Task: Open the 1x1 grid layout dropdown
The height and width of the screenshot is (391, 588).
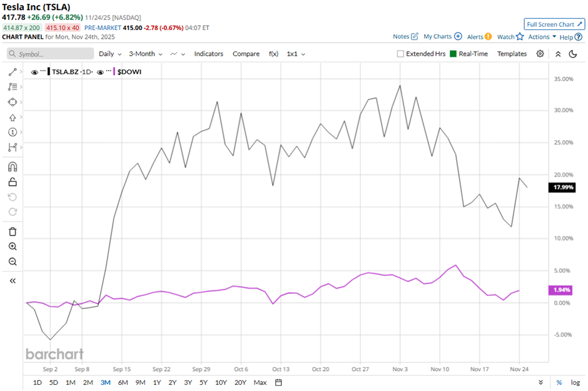Action: [296, 54]
